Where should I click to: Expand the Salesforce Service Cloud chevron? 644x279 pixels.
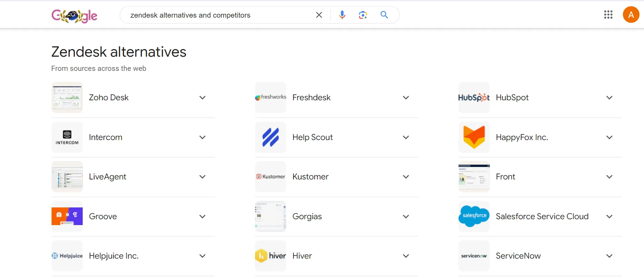609,217
